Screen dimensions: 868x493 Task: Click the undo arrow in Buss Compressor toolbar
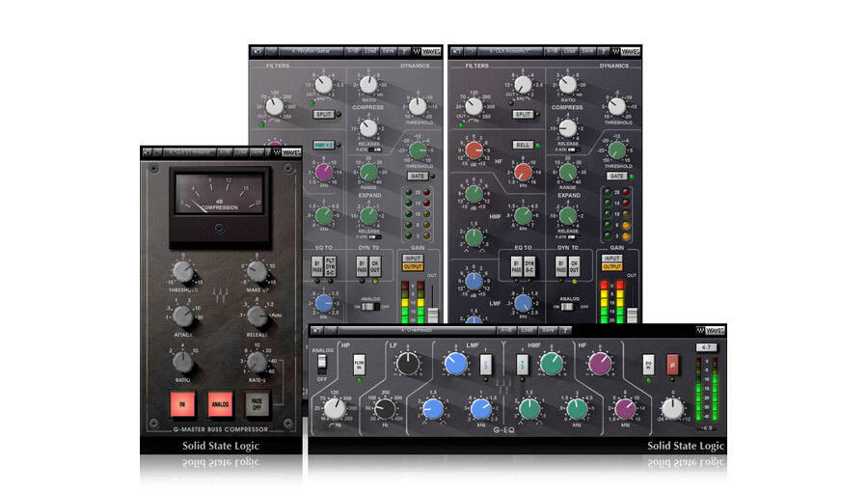coord(148,151)
